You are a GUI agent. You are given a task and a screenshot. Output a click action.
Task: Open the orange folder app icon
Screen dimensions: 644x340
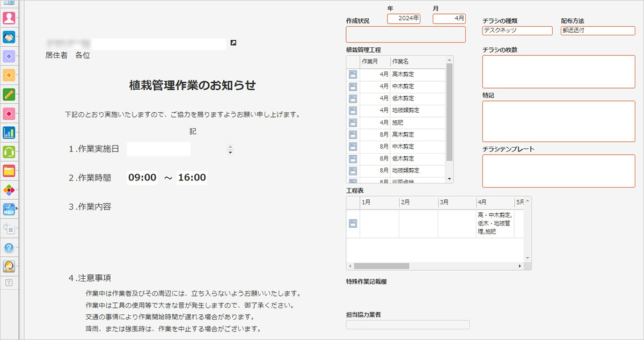point(9,171)
